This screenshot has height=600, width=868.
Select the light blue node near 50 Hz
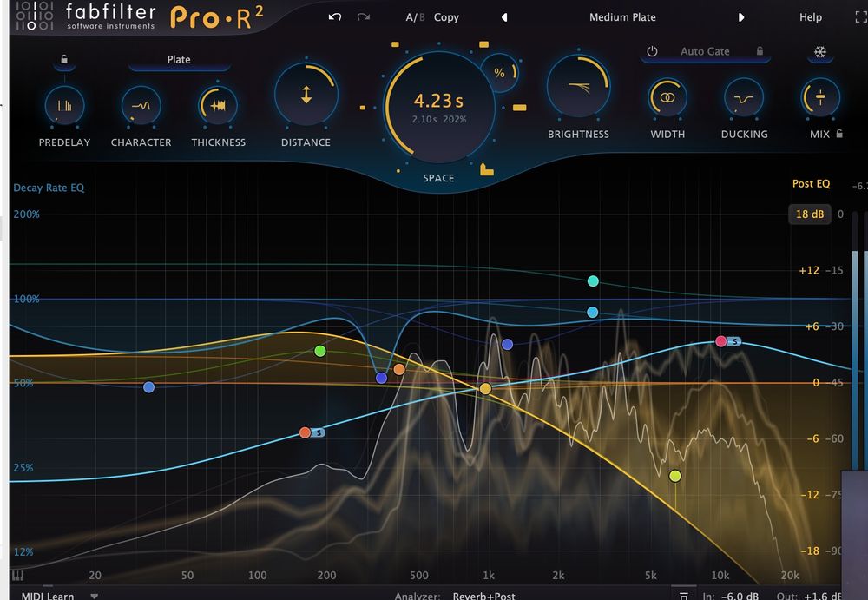[x=149, y=387]
